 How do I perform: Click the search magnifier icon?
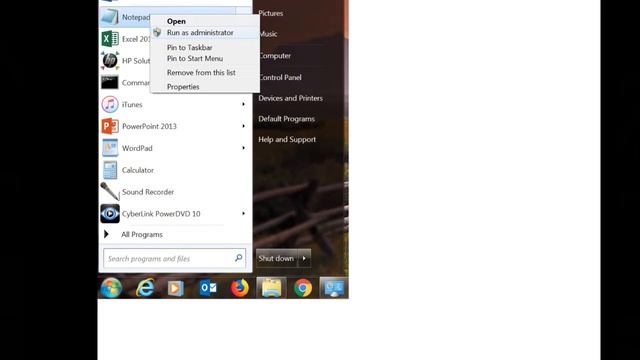tap(238, 258)
